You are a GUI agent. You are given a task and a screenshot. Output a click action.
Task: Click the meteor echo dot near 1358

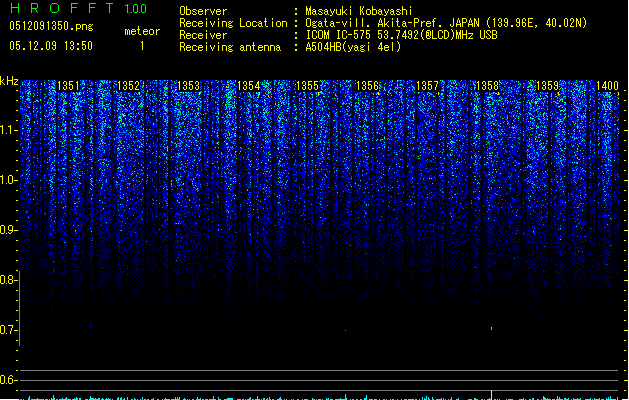point(491,329)
